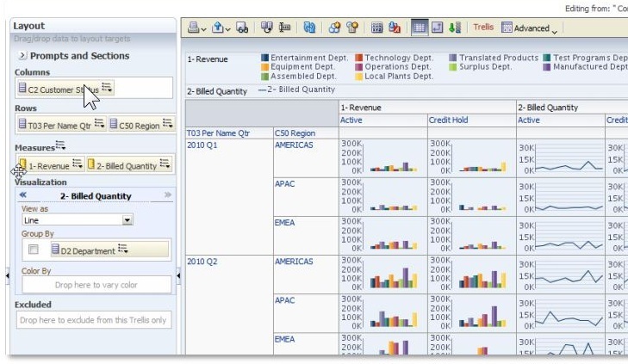Click the left edge splitter arrow
This screenshot has height=364, width=628.
tap(7, 275)
